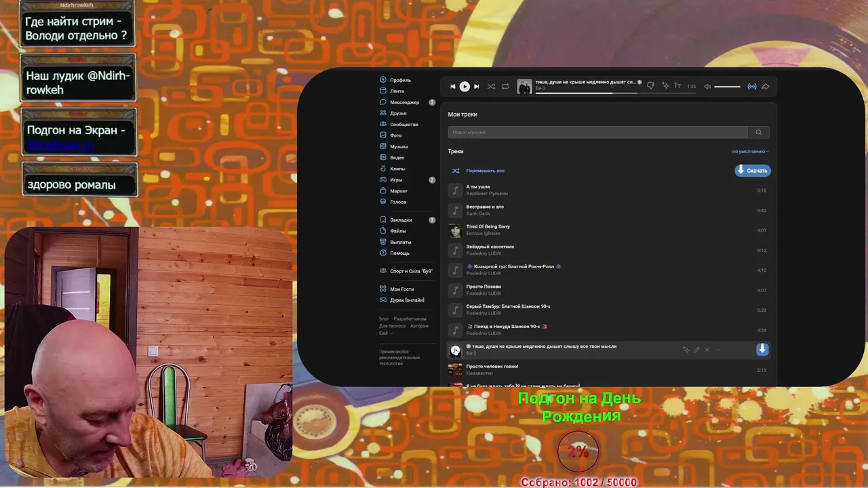The image size is (868, 488).
Task: Click the now-playing album cover thumbnail
Action: pyautogui.click(x=524, y=86)
